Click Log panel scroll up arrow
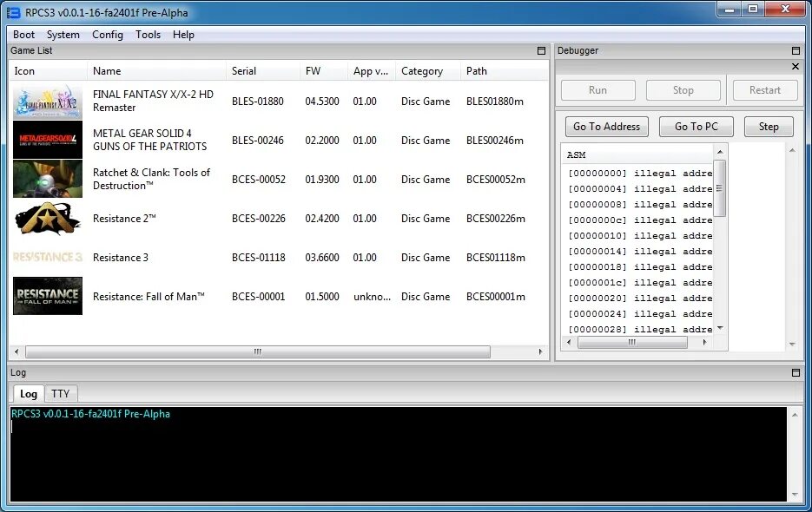 [795, 415]
